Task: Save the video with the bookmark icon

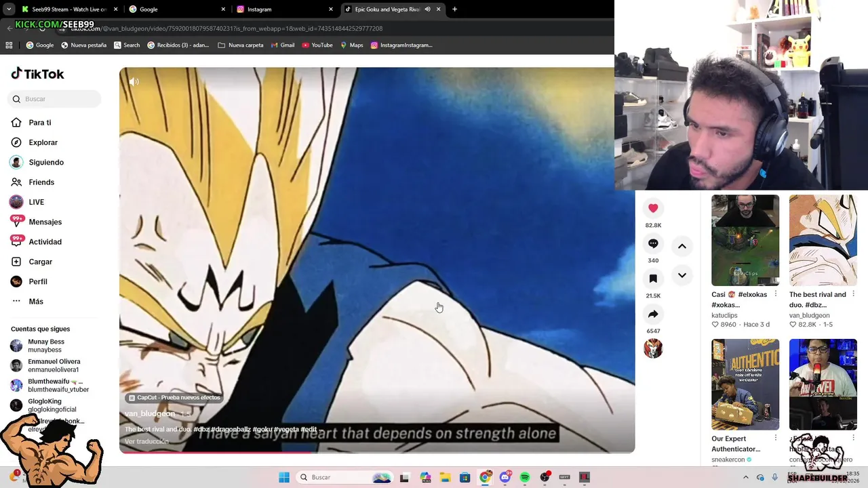Action: [x=653, y=279]
